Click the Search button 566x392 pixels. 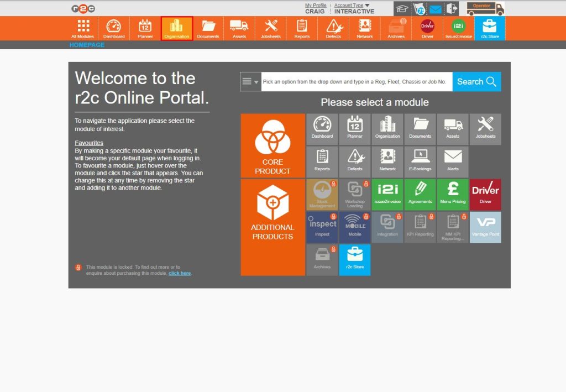pos(476,81)
